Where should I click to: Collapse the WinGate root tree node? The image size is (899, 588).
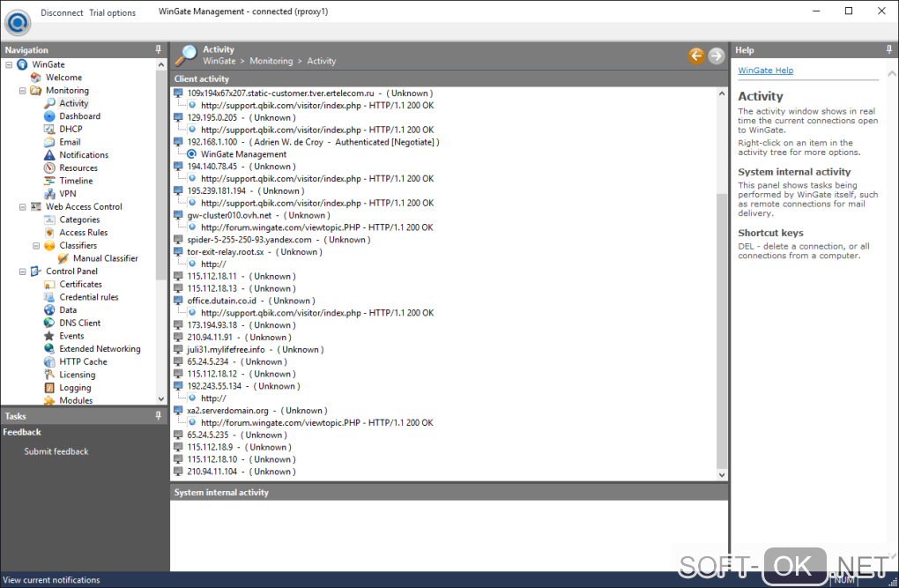[x=9, y=65]
